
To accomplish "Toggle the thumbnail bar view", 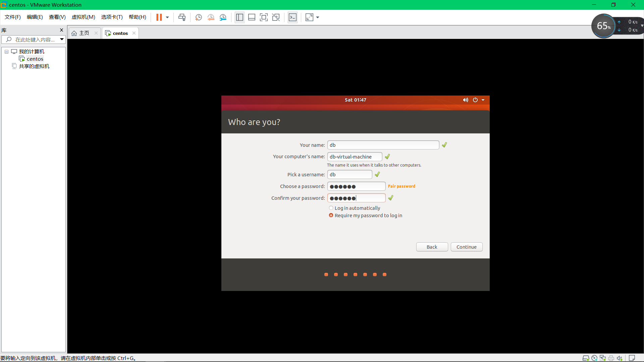I will point(252,17).
